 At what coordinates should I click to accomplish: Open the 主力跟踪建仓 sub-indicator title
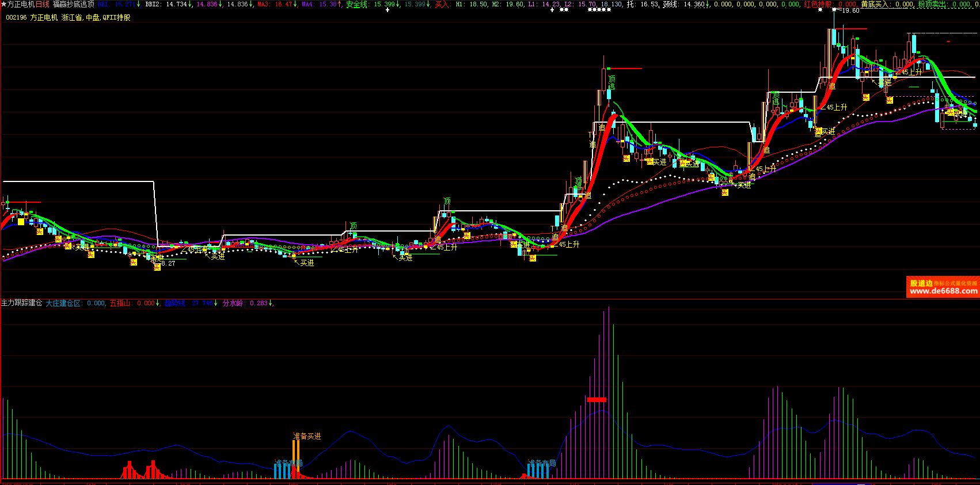point(21,303)
